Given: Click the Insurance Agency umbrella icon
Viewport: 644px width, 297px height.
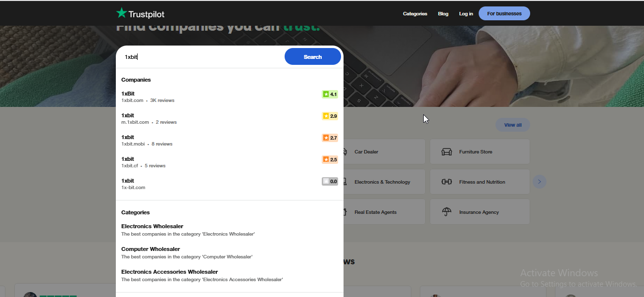Looking at the screenshot, I should (x=446, y=212).
